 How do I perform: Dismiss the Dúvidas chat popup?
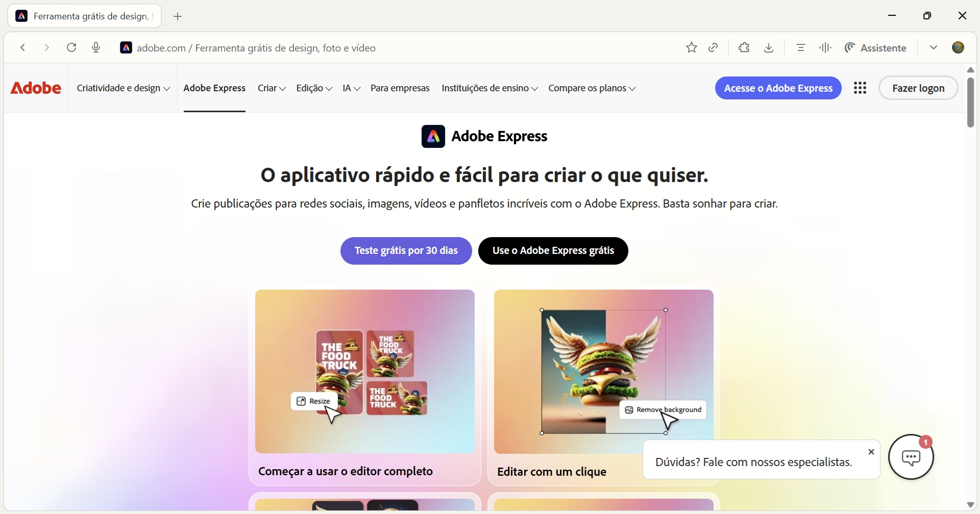pos(871,452)
